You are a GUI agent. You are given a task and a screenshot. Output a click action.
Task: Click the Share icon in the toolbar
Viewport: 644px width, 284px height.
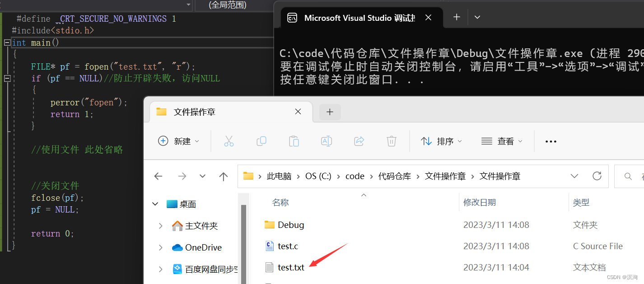(x=359, y=141)
